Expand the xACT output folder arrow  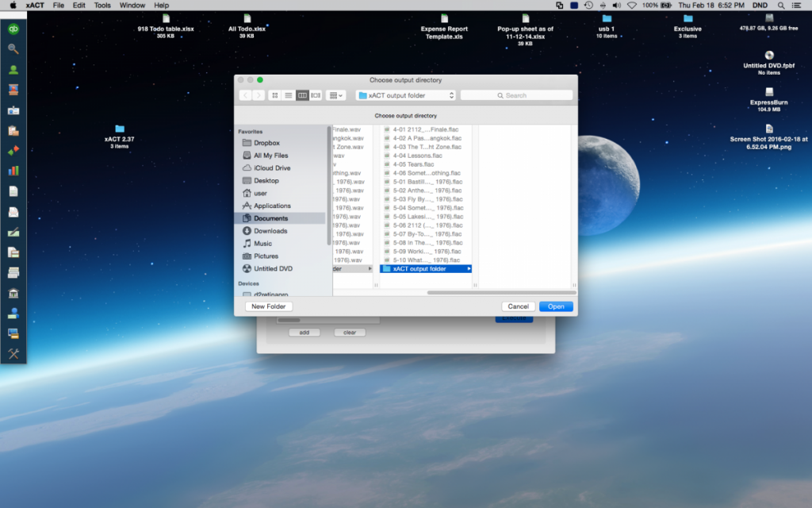point(468,269)
